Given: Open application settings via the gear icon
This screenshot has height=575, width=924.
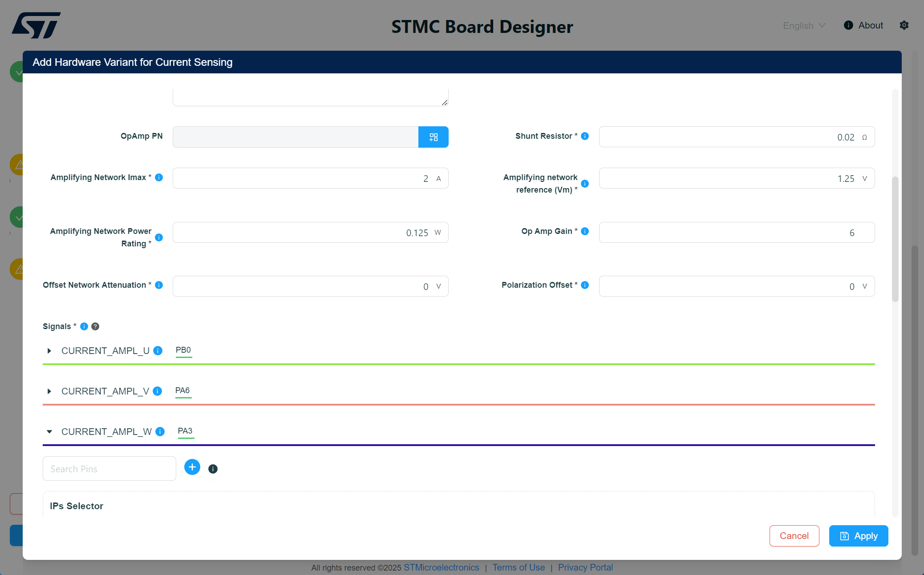Looking at the screenshot, I should click(x=904, y=25).
